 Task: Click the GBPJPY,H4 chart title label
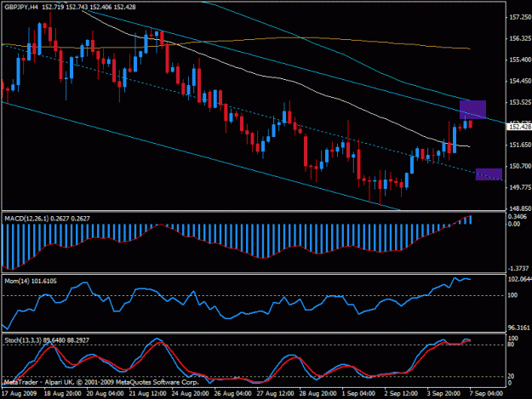21,7
